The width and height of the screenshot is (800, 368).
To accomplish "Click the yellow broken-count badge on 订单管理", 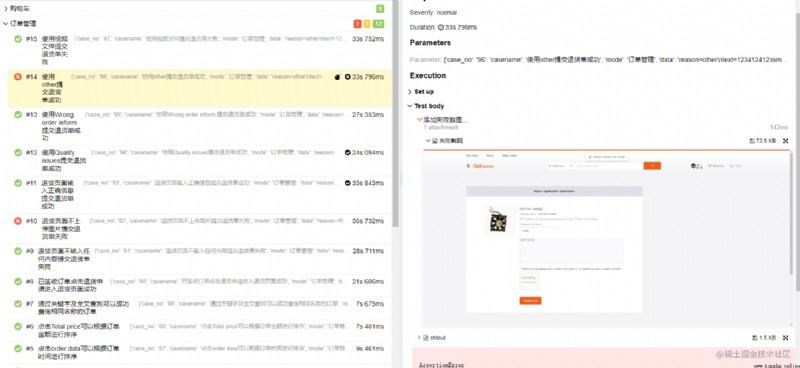I will pyautogui.click(x=367, y=24).
